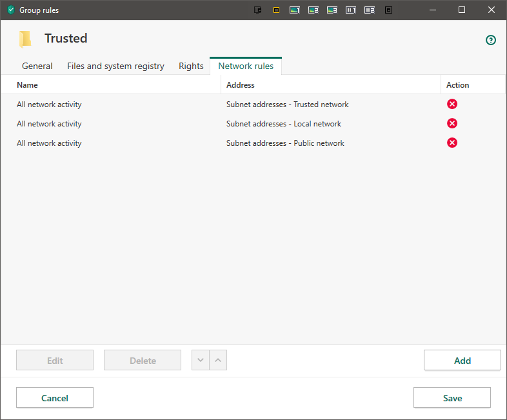Click the Kaspersky shield icon in title bar

pos(11,10)
